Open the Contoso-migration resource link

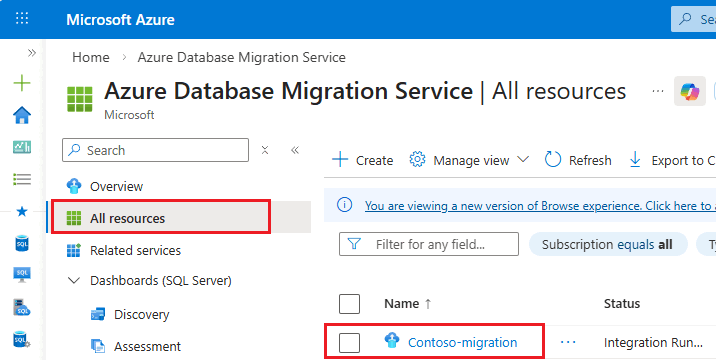[x=463, y=343]
